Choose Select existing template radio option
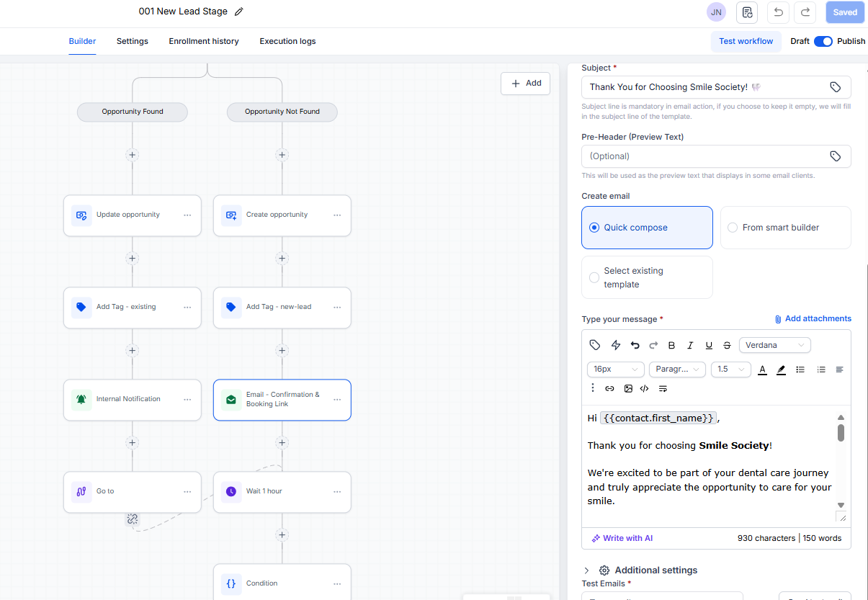 pos(594,277)
